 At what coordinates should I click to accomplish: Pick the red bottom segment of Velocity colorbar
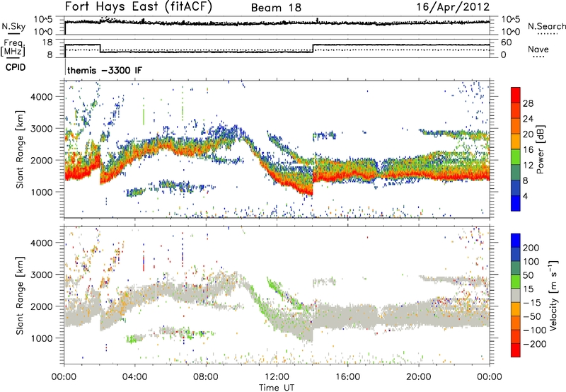tap(516, 350)
